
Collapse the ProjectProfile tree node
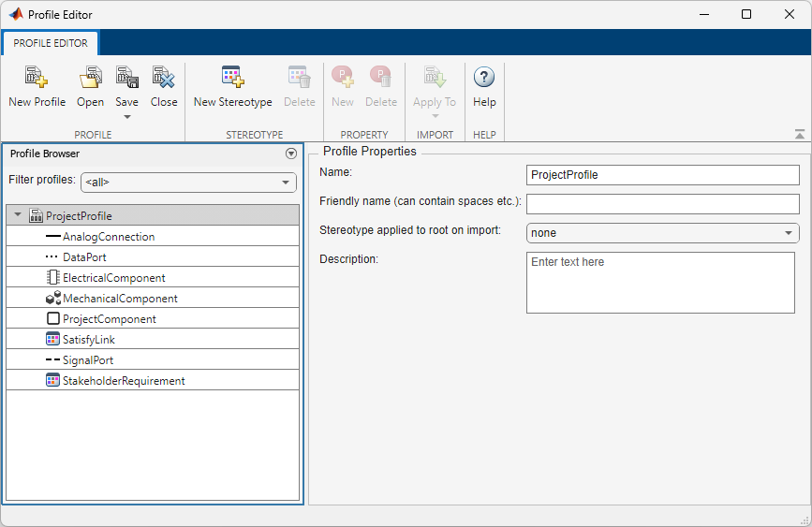click(18, 215)
